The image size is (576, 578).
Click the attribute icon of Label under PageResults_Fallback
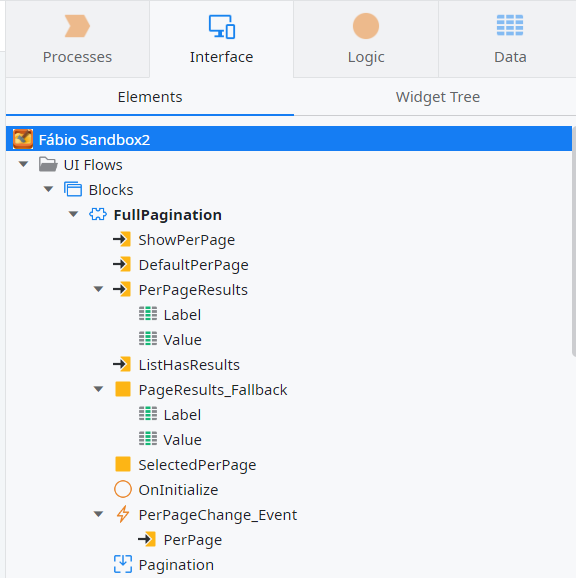click(148, 414)
